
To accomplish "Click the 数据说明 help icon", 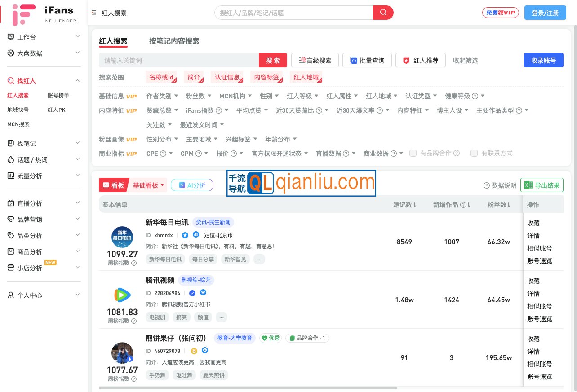I will tap(486, 185).
